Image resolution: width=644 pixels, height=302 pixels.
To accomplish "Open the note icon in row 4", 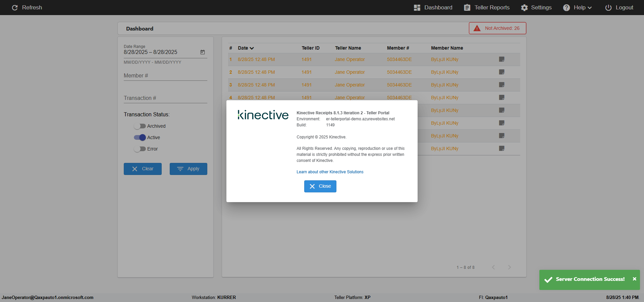I will click(502, 98).
